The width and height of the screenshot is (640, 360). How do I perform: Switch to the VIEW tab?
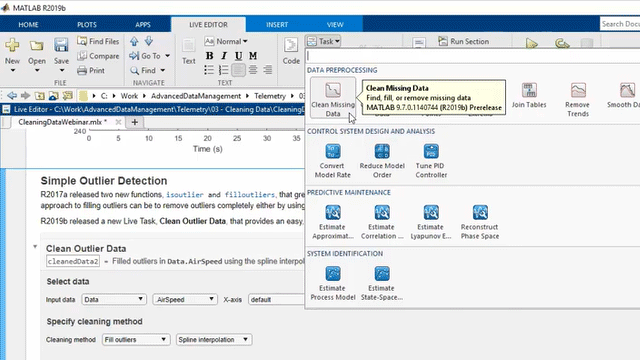tap(335, 24)
